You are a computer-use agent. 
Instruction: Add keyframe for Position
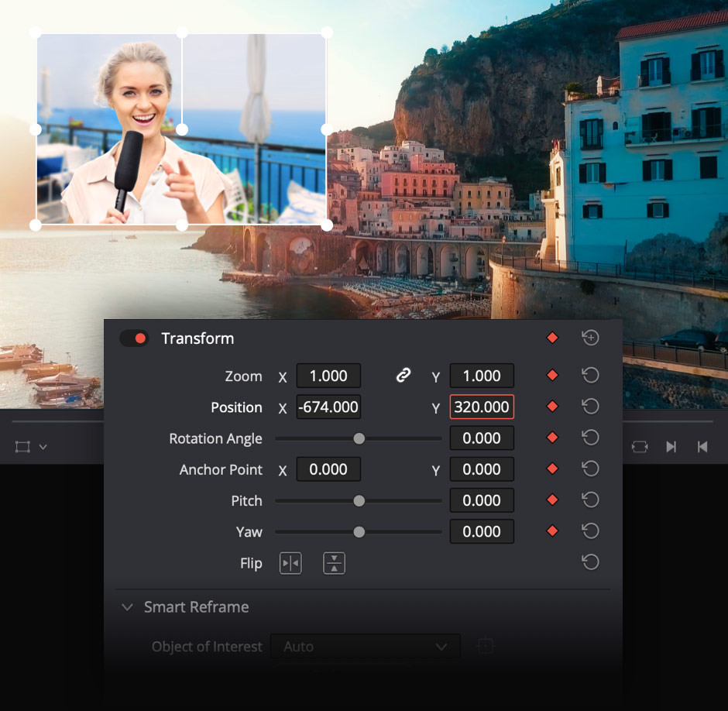552,407
